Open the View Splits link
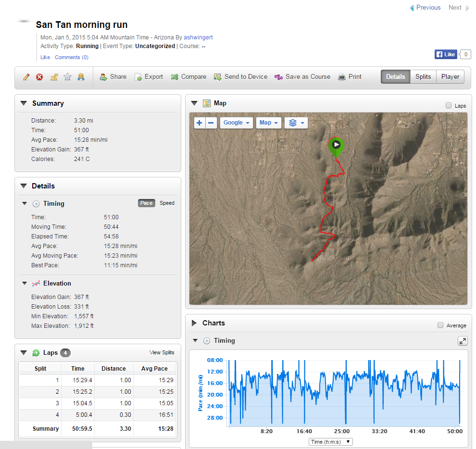This screenshot has height=449, width=476. pos(162,352)
